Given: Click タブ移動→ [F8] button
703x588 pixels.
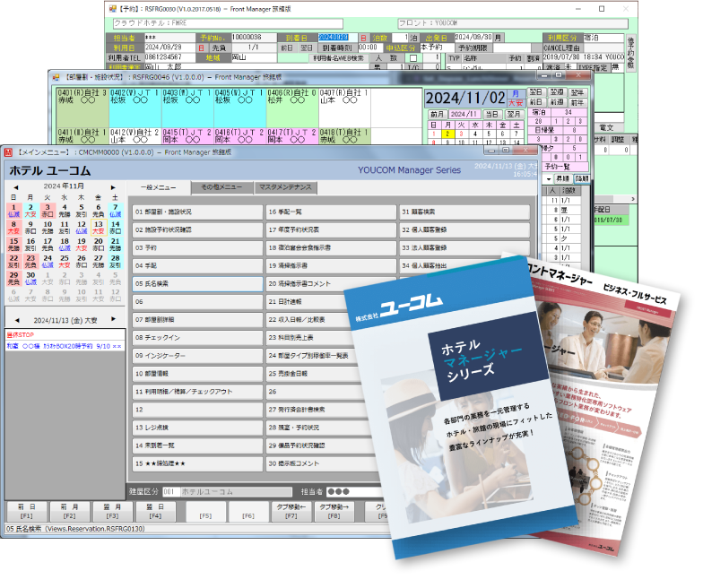Looking at the screenshot, I should [x=334, y=511].
